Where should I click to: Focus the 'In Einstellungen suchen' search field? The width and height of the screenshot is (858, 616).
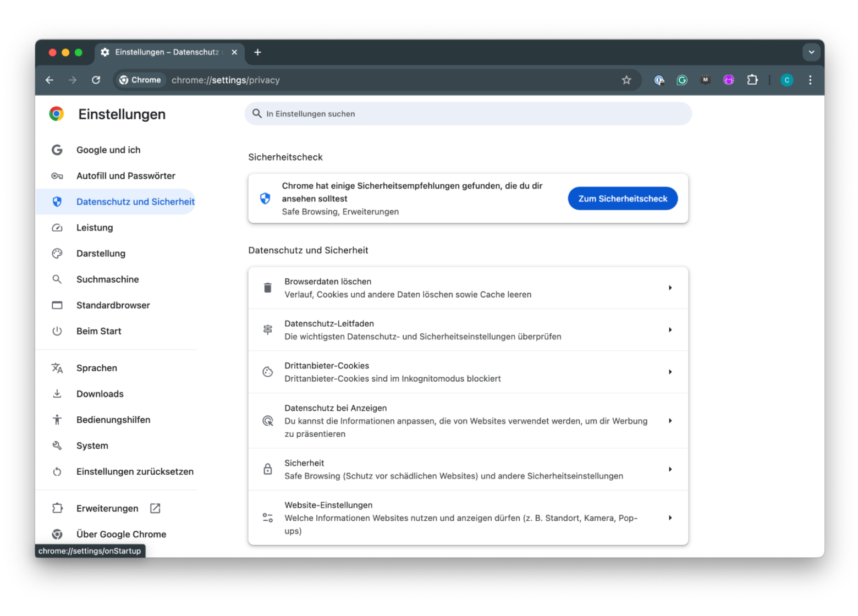coord(468,114)
